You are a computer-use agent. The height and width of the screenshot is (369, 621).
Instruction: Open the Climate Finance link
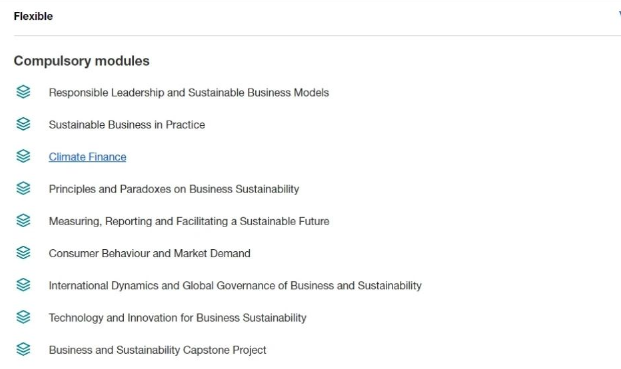pos(88,157)
